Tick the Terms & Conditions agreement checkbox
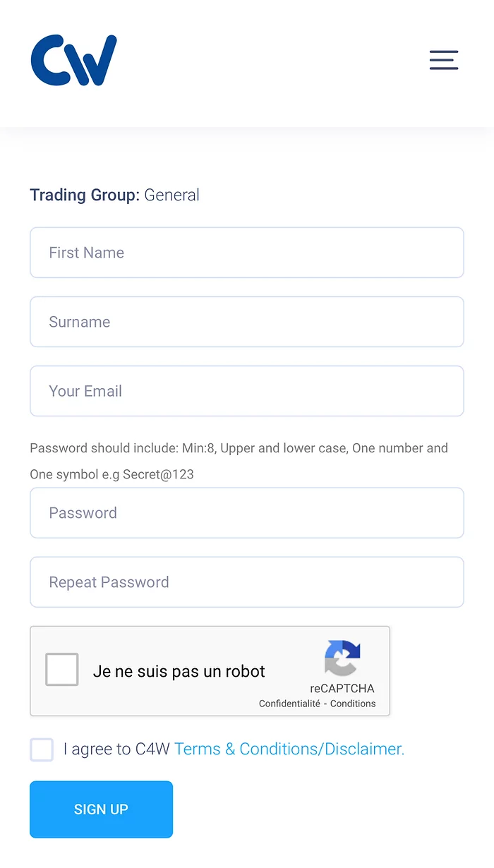The width and height of the screenshot is (494, 868). (42, 749)
